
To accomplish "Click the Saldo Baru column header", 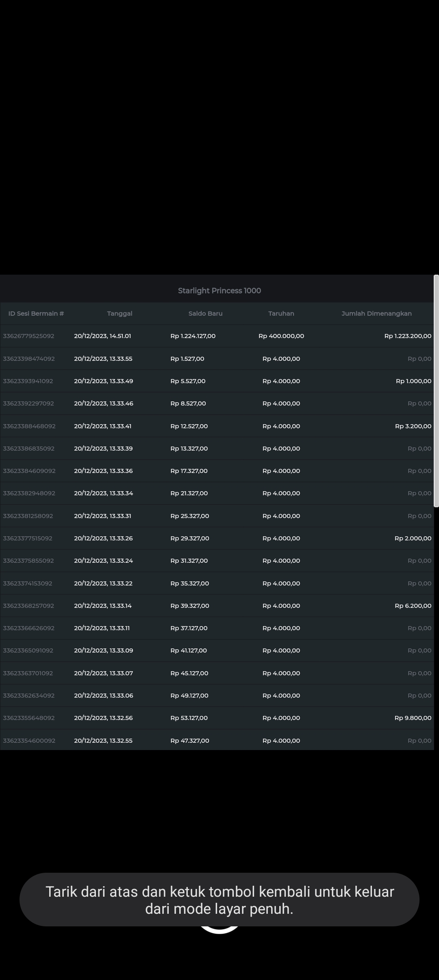I will click(205, 314).
